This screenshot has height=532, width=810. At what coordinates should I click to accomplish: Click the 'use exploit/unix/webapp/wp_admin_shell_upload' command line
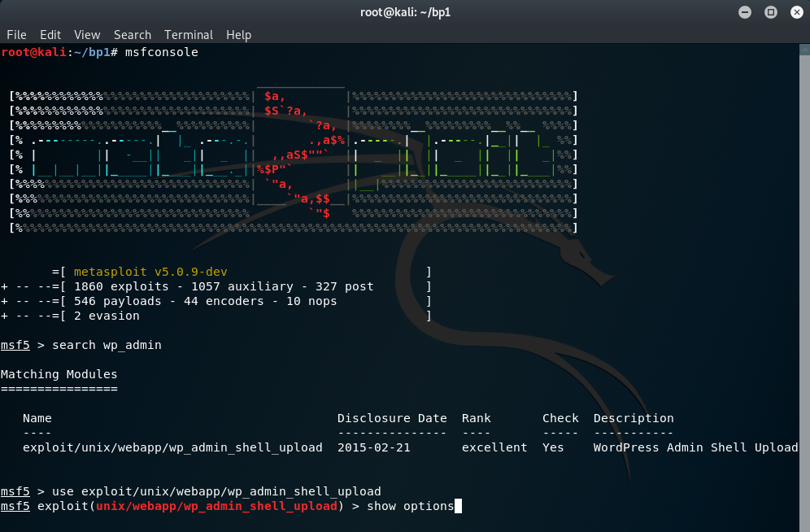coord(216,491)
